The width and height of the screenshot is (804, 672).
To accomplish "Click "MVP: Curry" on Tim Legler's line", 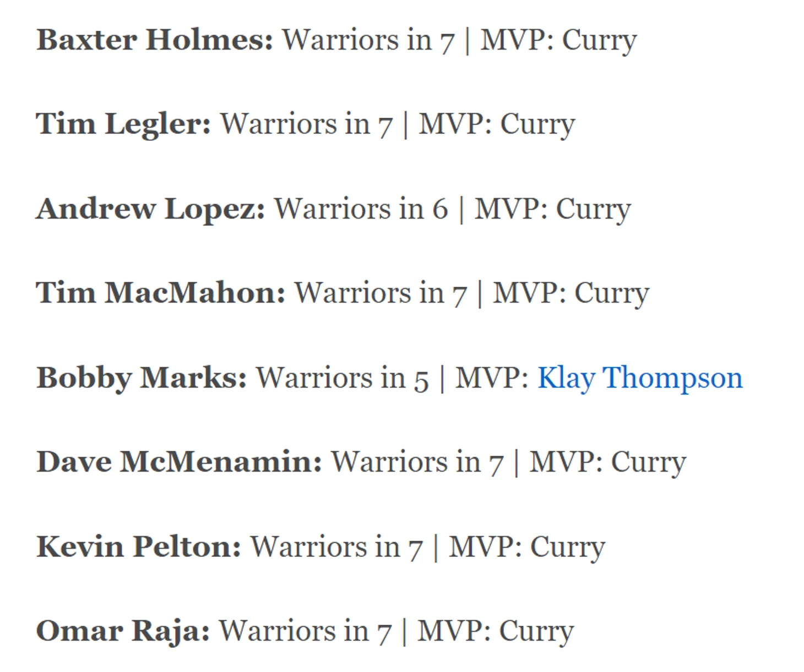I will (x=497, y=124).
